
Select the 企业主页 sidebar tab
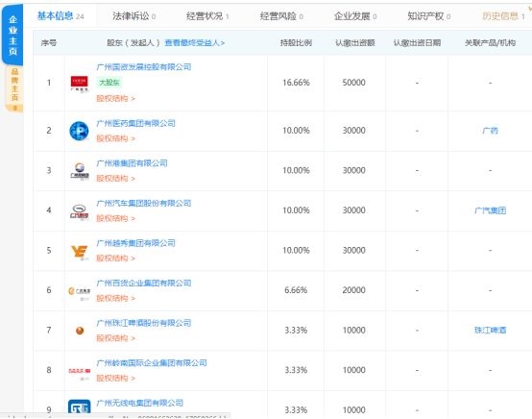click(x=12, y=36)
